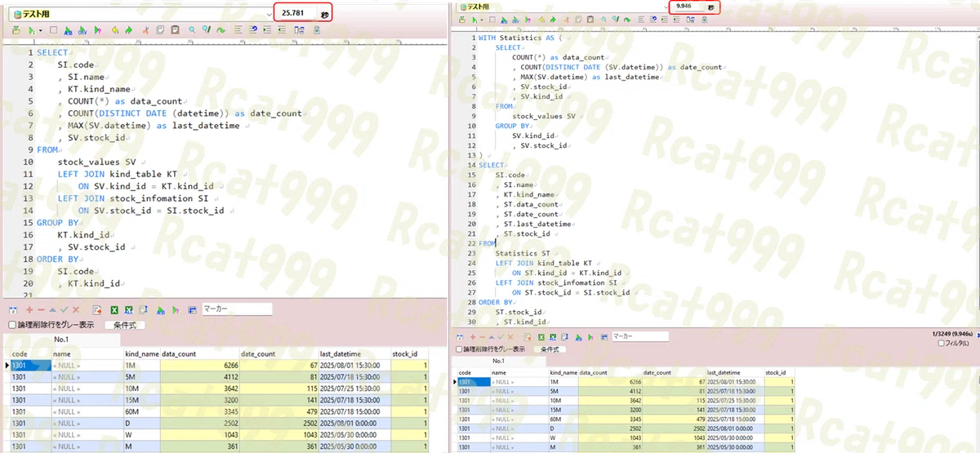Click the 条件式 button in the right window
The height and width of the screenshot is (453, 980).
pos(548,349)
